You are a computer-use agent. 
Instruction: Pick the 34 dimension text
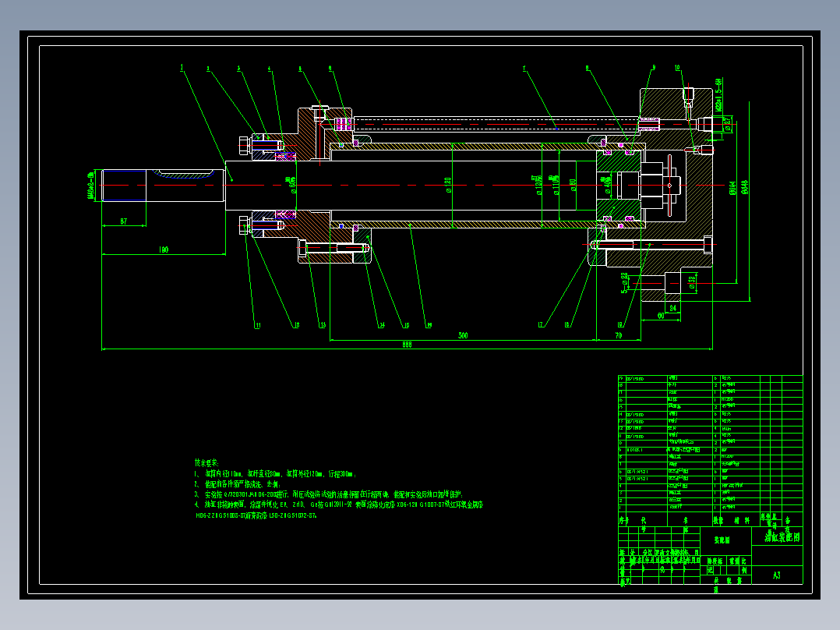(x=673, y=308)
